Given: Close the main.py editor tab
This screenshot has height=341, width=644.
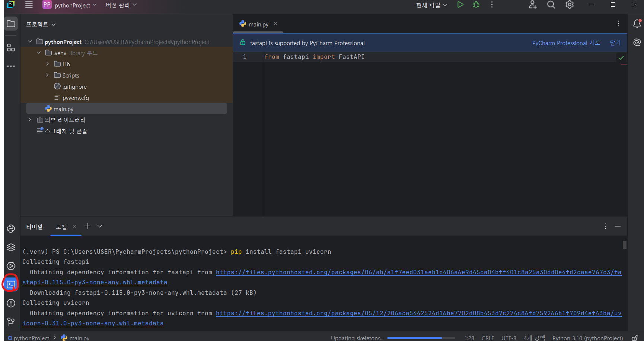Looking at the screenshot, I should [275, 24].
